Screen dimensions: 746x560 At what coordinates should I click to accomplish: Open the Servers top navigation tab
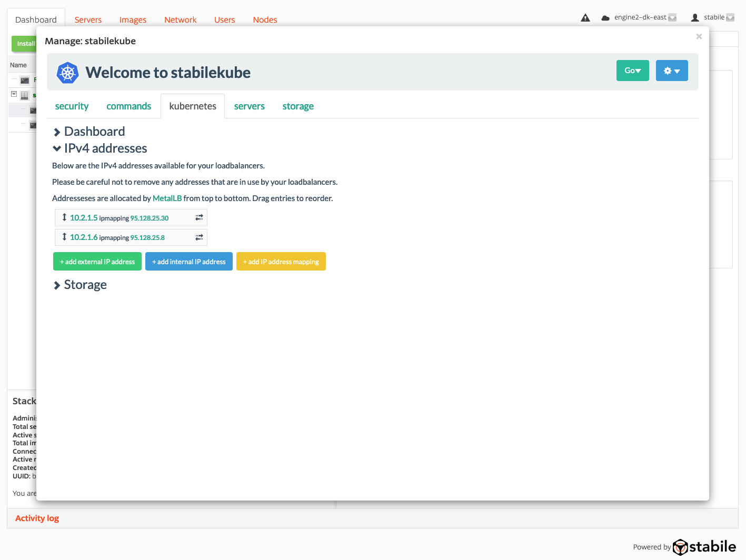[88, 20]
